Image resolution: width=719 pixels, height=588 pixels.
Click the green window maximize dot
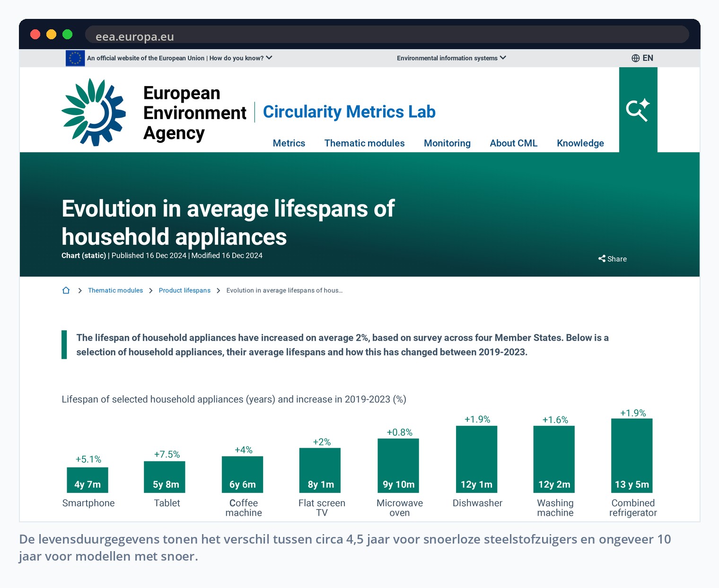(x=68, y=34)
